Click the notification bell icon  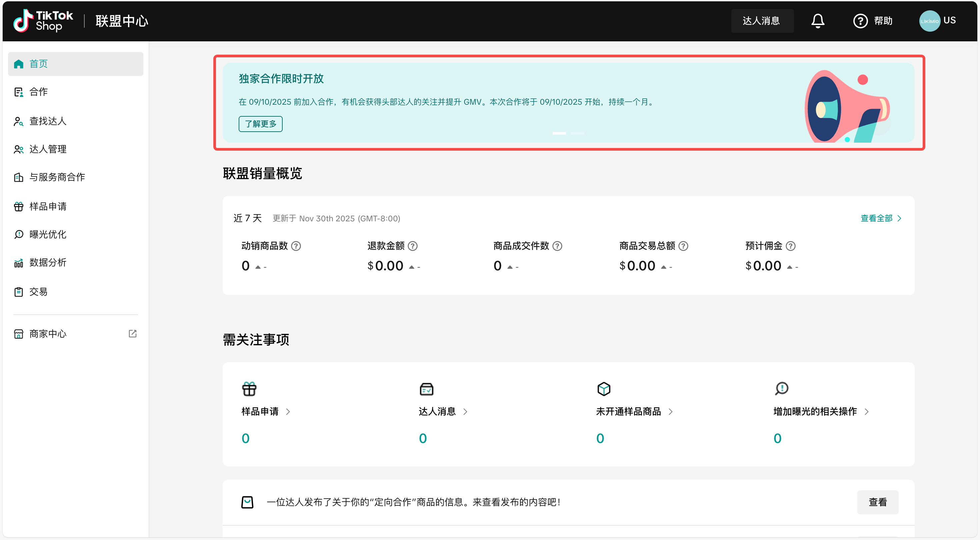coord(817,21)
